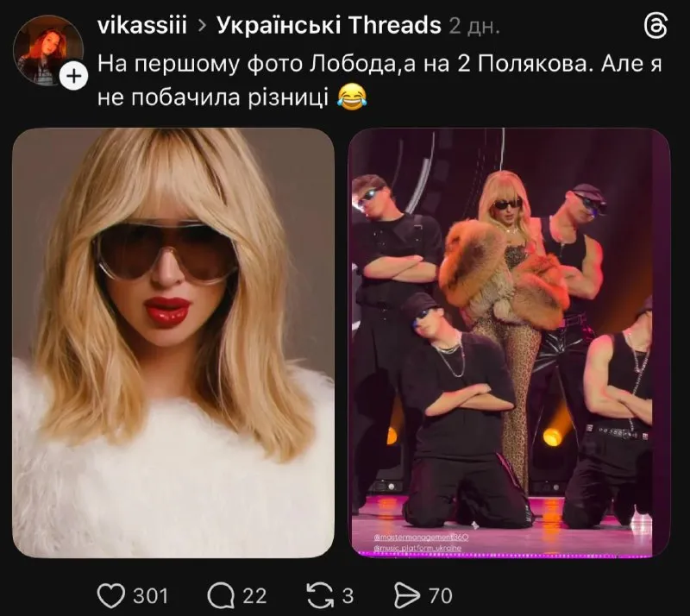690x616 pixels.
Task: Follow user via plus icon on avatar
Action: (74, 76)
